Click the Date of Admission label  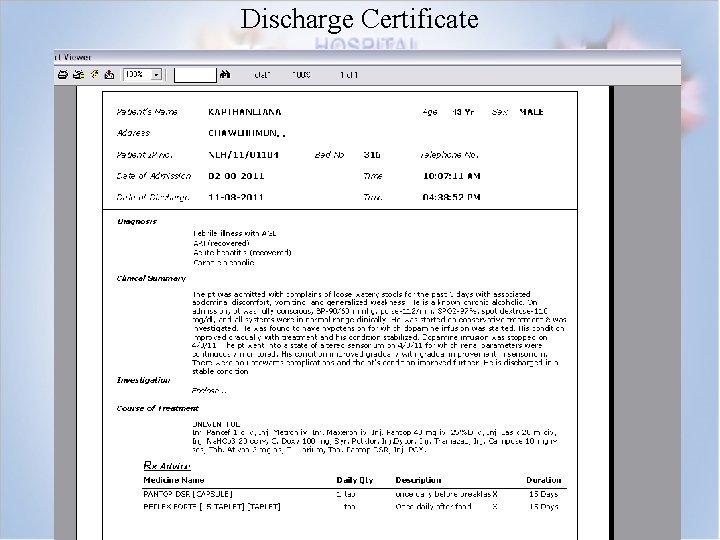pos(153,176)
